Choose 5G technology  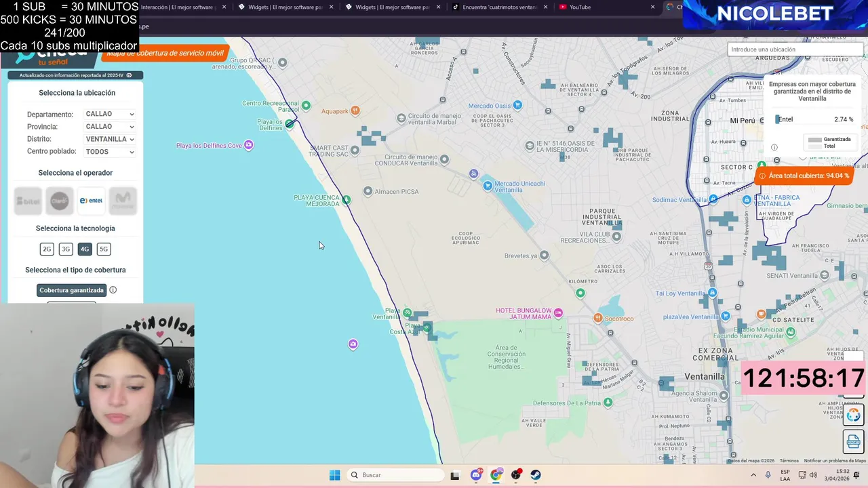(104, 249)
